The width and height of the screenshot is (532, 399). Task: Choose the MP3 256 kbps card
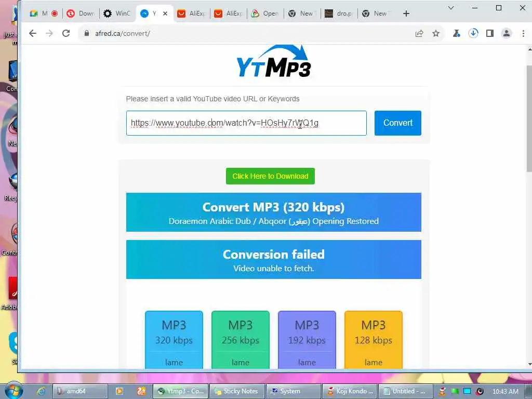coord(241,340)
